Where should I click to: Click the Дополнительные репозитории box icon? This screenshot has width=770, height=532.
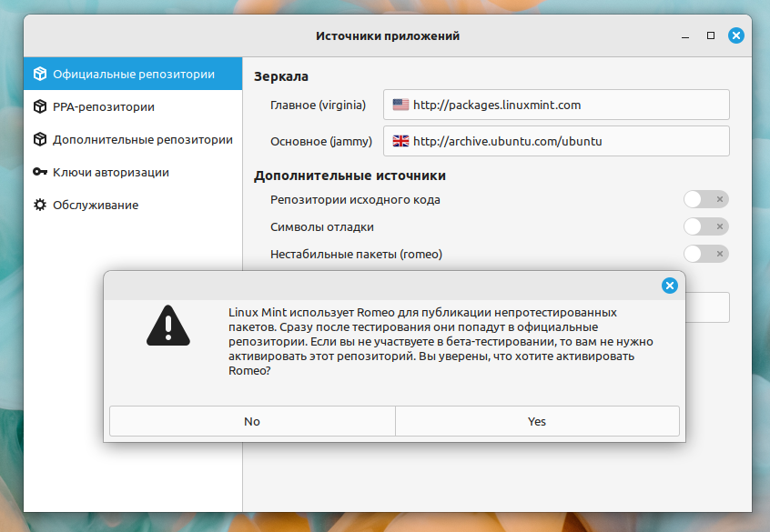[x=40, y=139]
